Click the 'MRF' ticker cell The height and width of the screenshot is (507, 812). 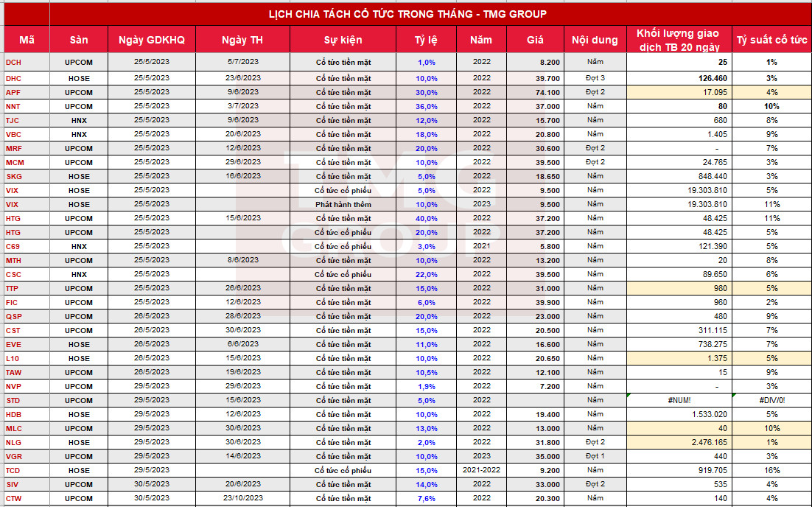tap(27, 149)
